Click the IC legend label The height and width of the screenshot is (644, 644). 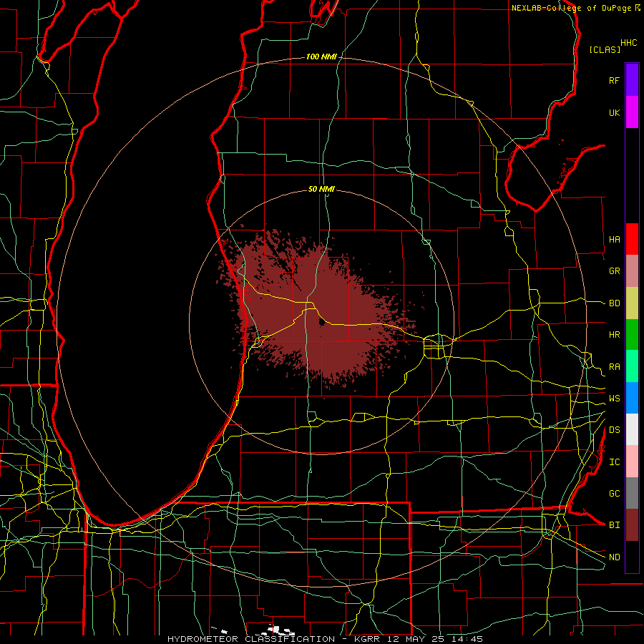tap(614, 462)
